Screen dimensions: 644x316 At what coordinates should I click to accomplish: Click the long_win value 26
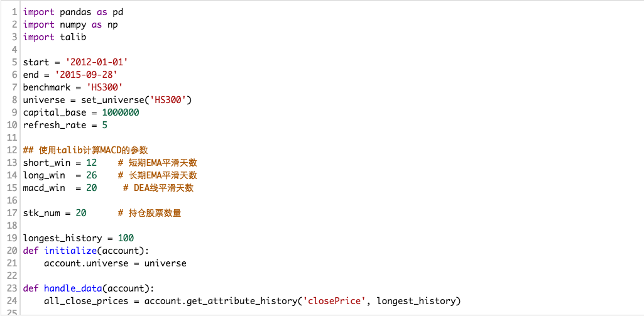click(92, 175)
